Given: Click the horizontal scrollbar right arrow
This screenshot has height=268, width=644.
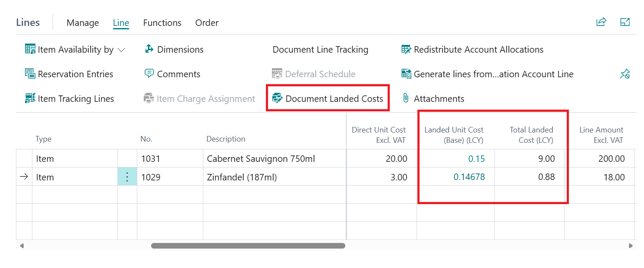Looking at the screenshot, I should (631, 246).
